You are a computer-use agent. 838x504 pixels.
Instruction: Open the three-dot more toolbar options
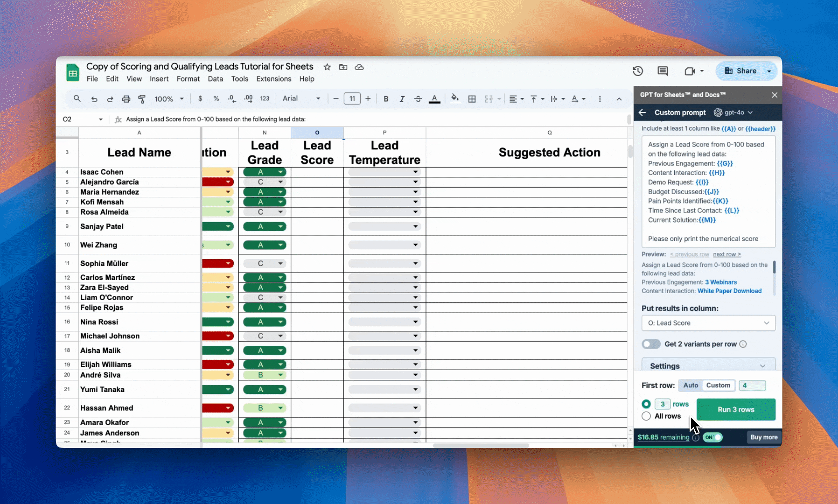point(600,98)
